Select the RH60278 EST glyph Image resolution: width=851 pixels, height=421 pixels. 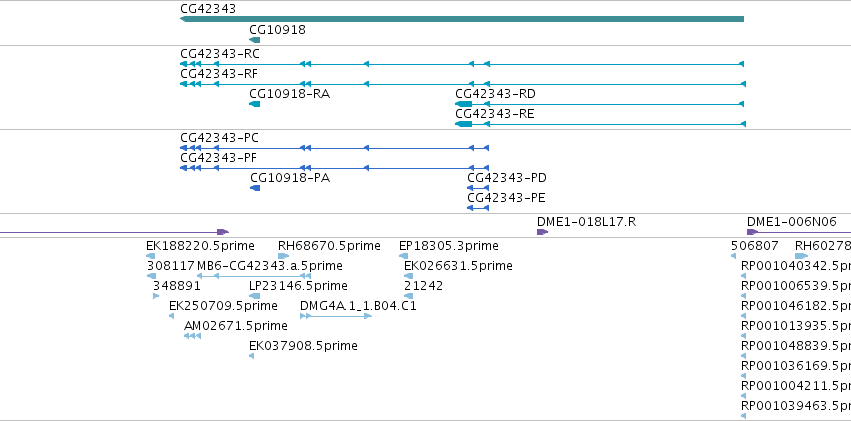pyautogui.click(x=802, y=256)
